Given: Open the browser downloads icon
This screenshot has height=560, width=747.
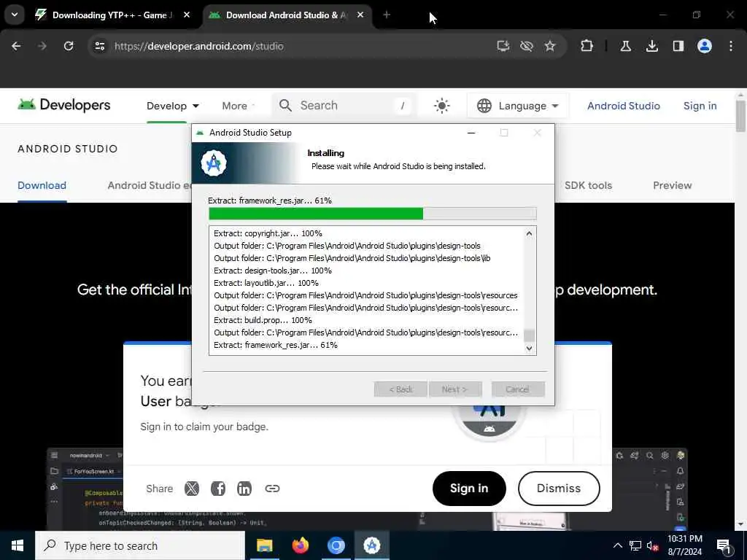Looking at the screenshot, I should coord(652,46).
